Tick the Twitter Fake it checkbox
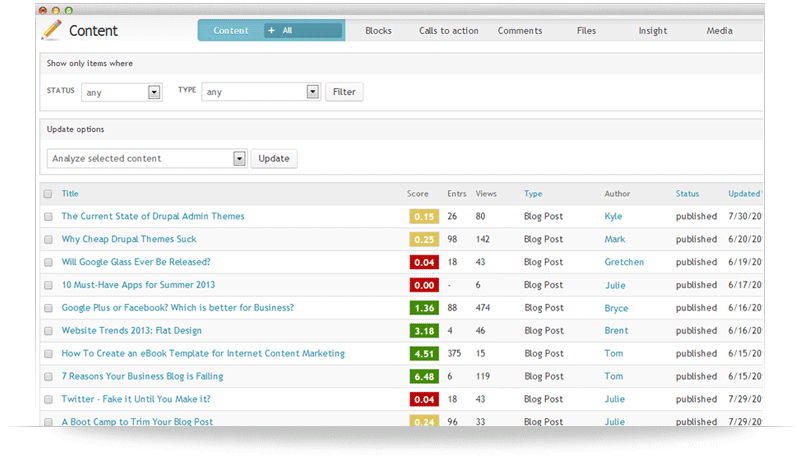The height and width of the screenshot is (461, 800). (x=48, y=399)
